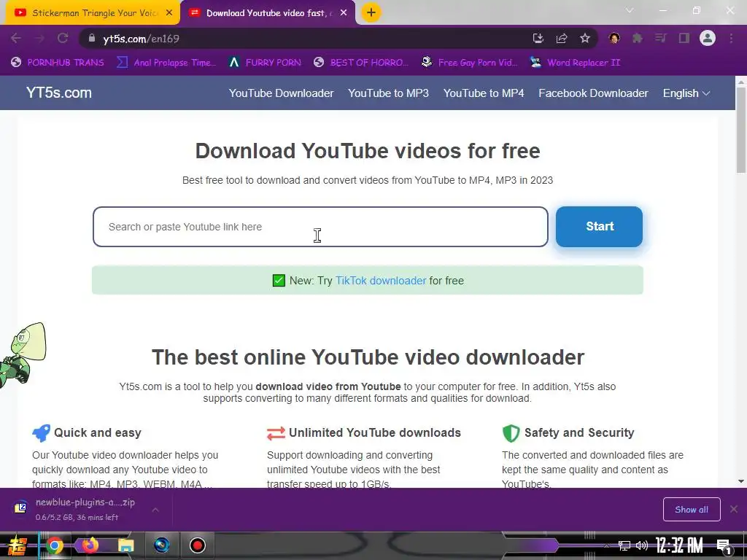Click the cookie-face extension icon in toolbar
The width and height of the screenshot is (747, 560).
[614, 39]
